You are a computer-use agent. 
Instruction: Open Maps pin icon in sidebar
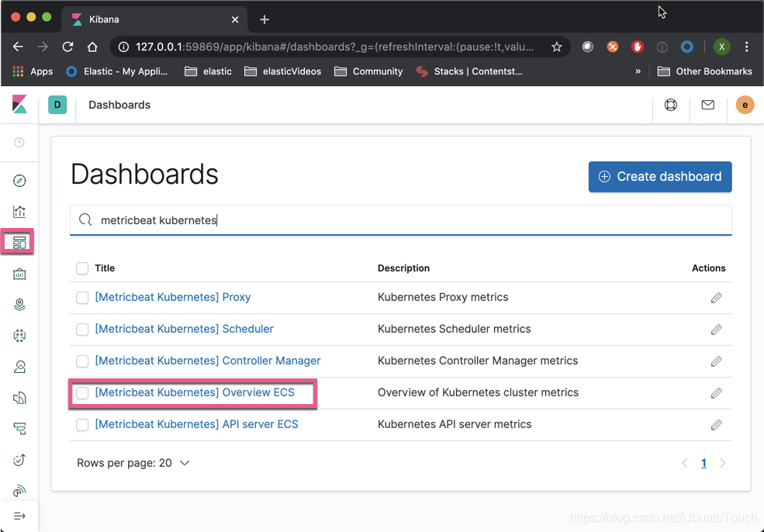click(19, 305)
